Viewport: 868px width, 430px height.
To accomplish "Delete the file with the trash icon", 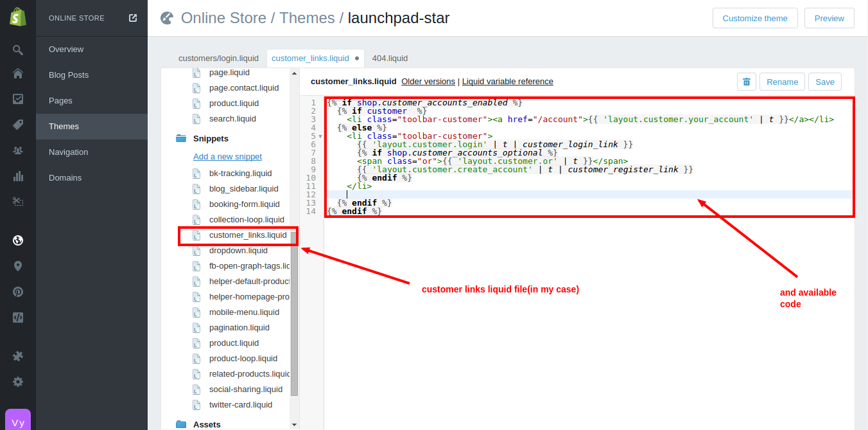I will [746, 82].
